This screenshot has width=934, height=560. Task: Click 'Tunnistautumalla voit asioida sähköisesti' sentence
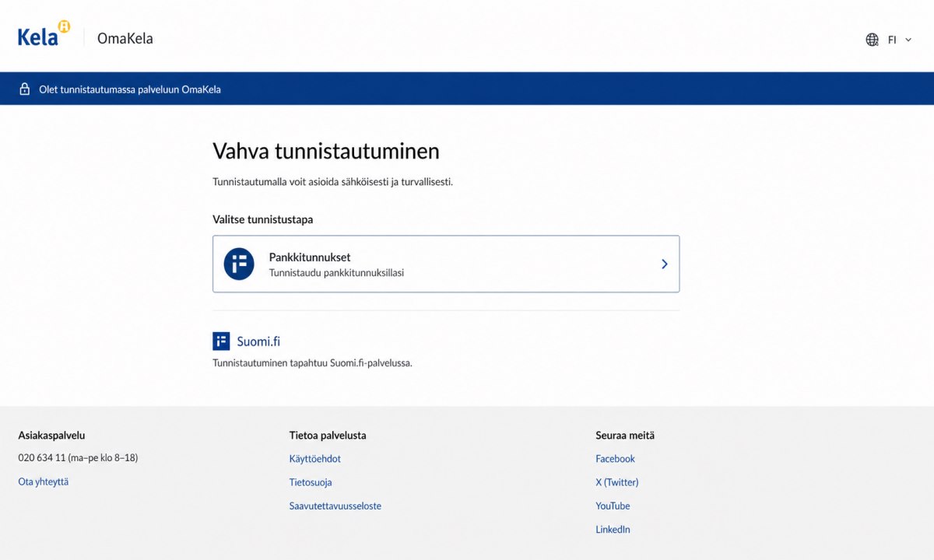point(332,181)
